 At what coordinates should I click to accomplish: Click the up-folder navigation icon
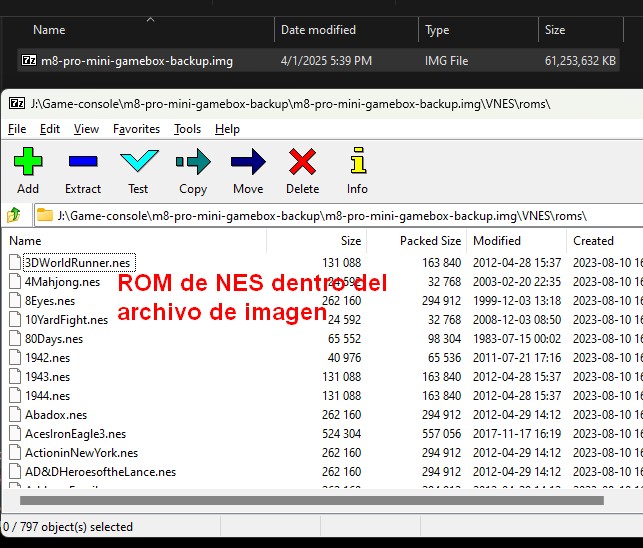tap(15, 215)
